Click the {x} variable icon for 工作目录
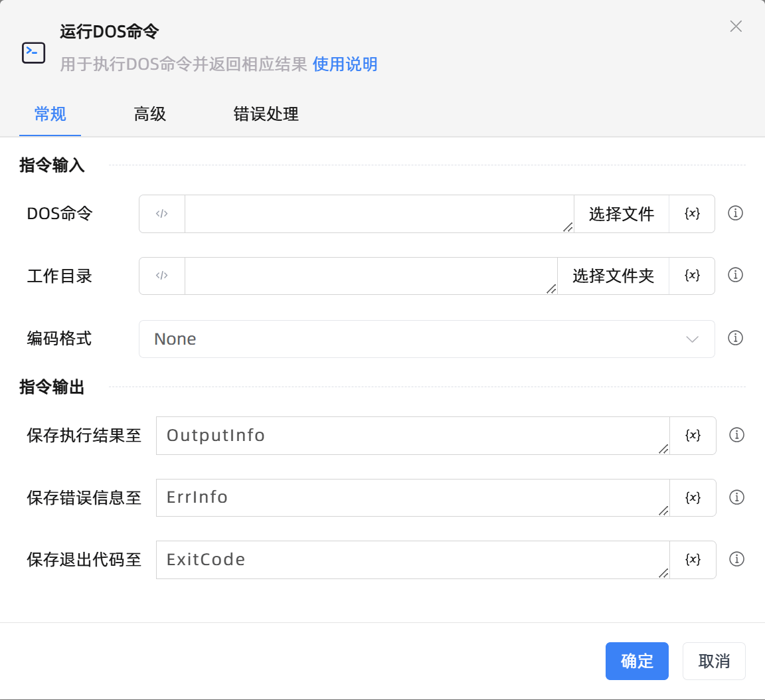 (692, 276)
